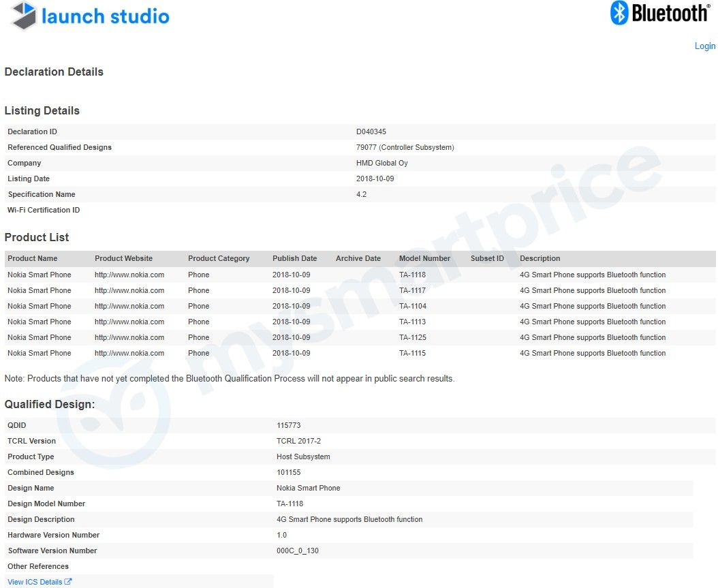The image size is (718, 588).
Task: Open the Login link
Action: click(705, 46)
